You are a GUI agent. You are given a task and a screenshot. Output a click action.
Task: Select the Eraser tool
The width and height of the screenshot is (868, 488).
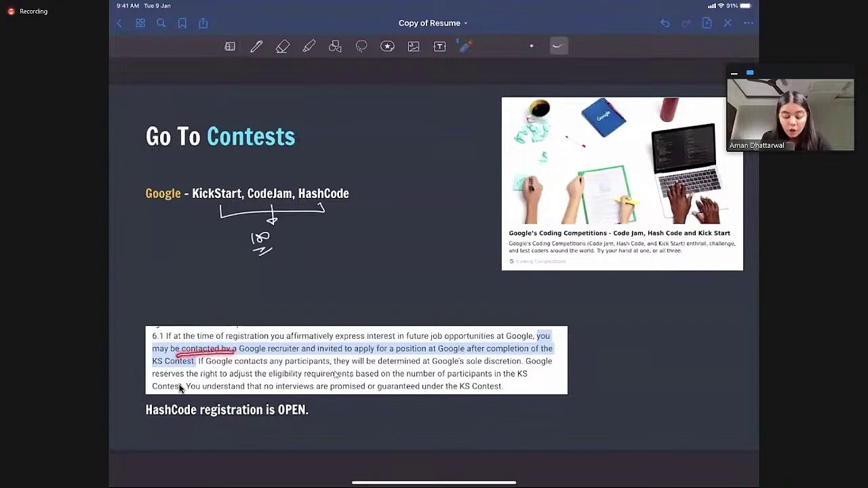pos(283,47)
